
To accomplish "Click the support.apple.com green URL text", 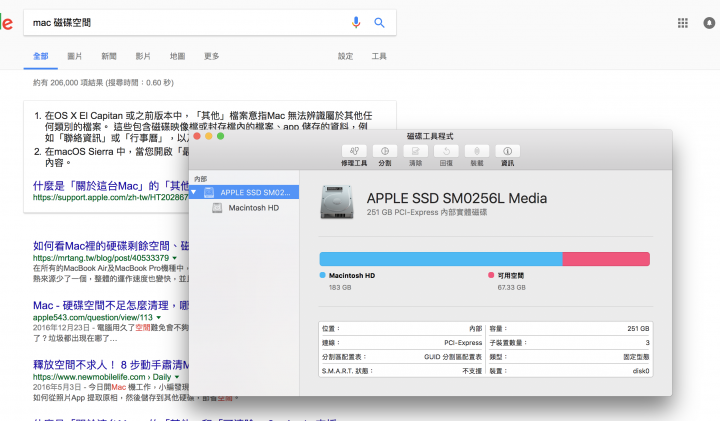I will coord(110,197).
